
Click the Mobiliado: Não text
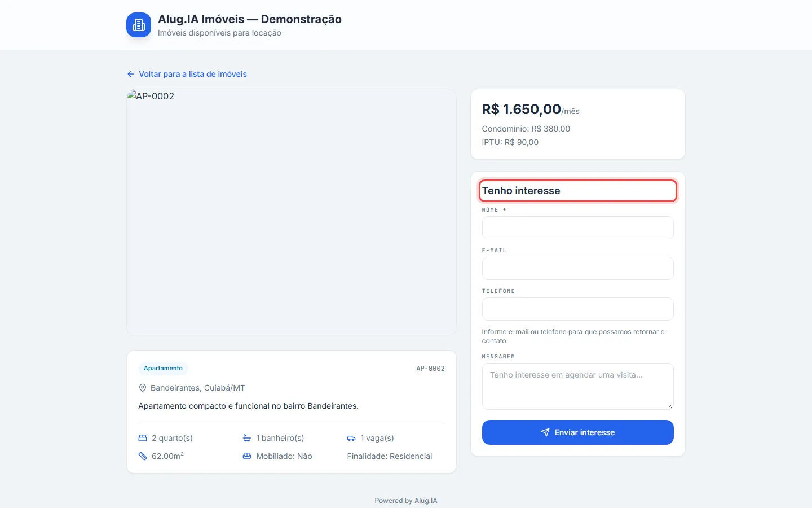[284, 456]
